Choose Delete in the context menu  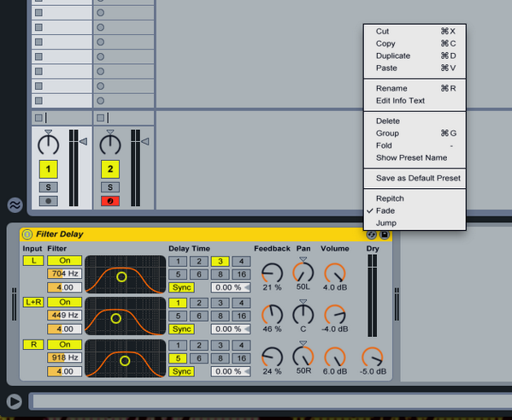pyautogui.click(x=415, y=121)
